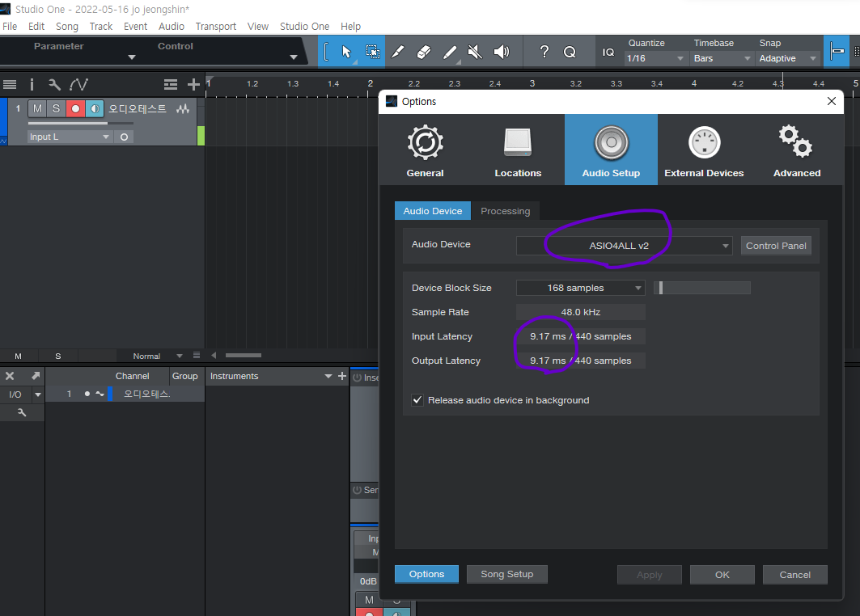Close the mixer console X icon

pyautogui.click(x=10, y=376)
